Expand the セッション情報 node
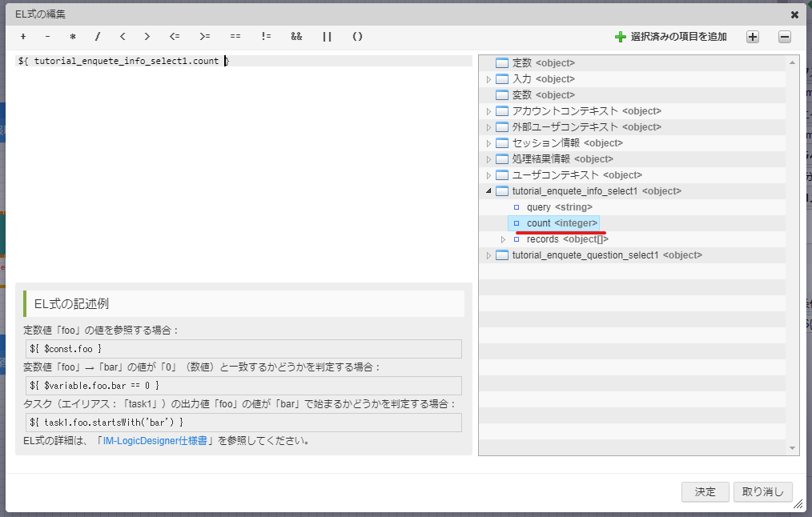 [488, 143]
